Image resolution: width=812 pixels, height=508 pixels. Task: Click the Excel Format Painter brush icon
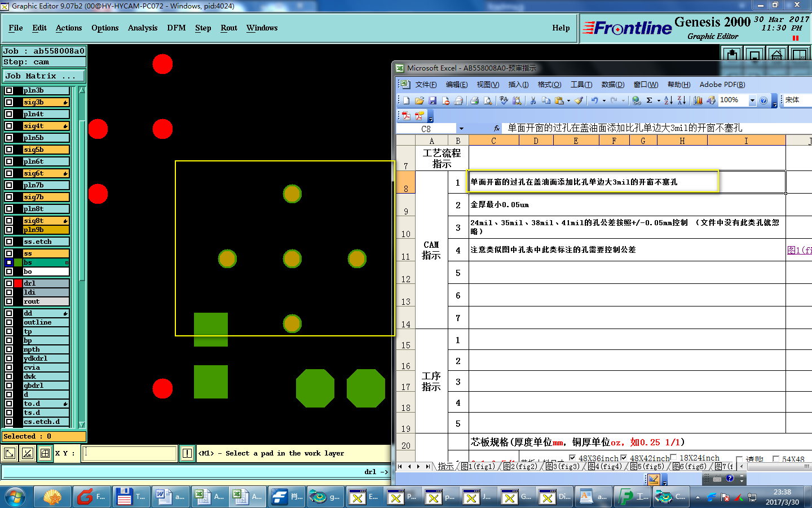(x=579, y=100)
